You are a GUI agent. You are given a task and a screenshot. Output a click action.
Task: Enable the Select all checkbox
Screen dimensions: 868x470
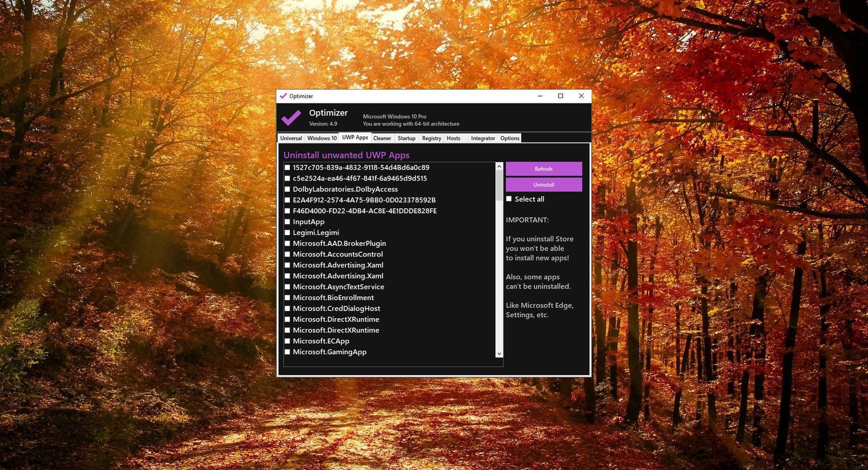[509, 199]
